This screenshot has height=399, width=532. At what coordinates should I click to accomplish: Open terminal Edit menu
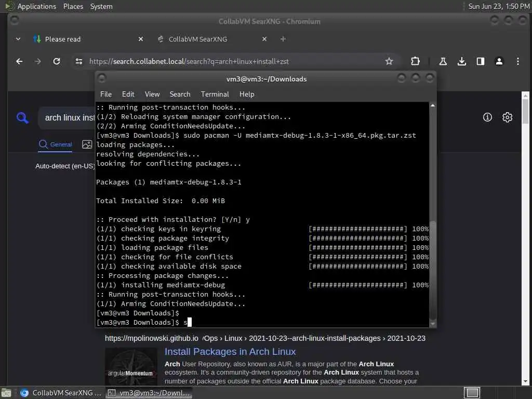128,95
